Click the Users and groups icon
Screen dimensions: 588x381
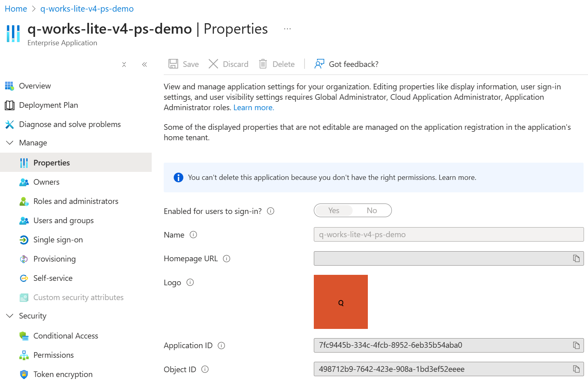coord(24,220)
